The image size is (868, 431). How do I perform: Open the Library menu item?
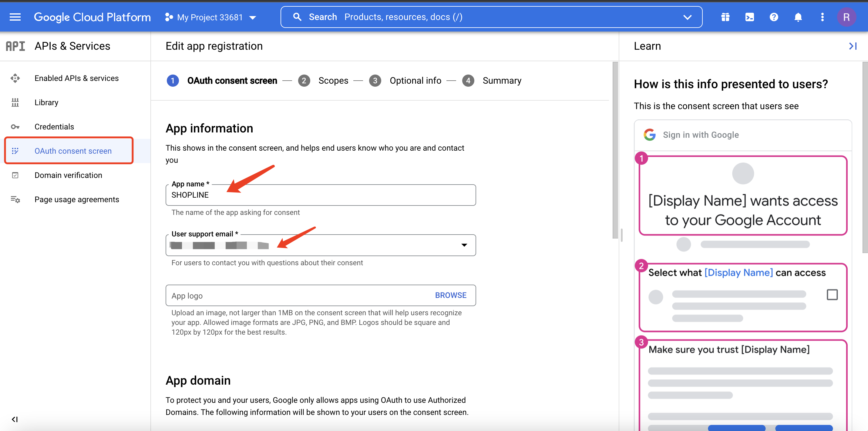point(46,102)
